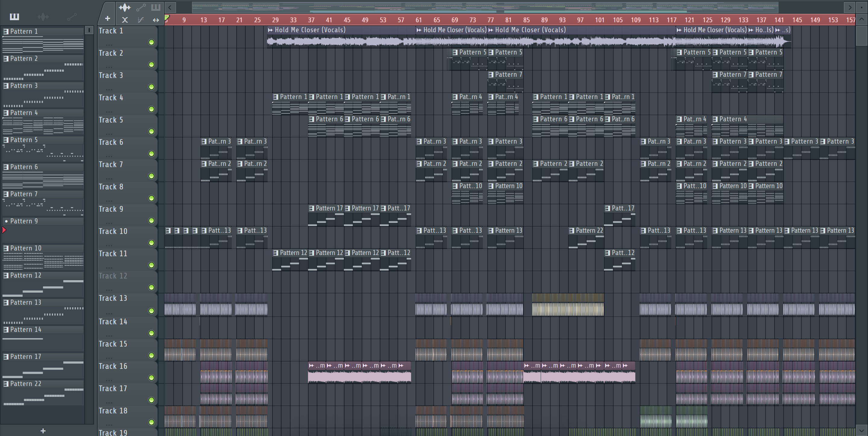Click the stretch double-arrow tool icon
This screenshot has width=868, height=436.
156,20
